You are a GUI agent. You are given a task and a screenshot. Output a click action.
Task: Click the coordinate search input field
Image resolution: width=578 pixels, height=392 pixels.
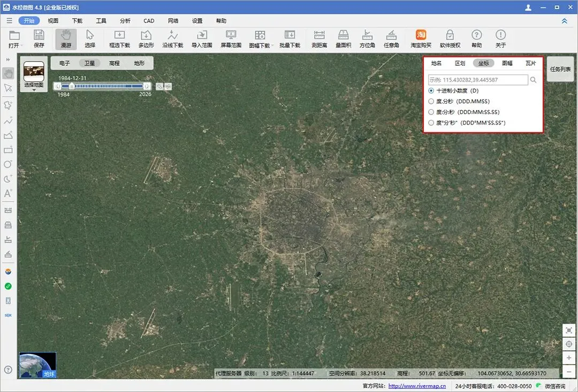coord(478,80)
